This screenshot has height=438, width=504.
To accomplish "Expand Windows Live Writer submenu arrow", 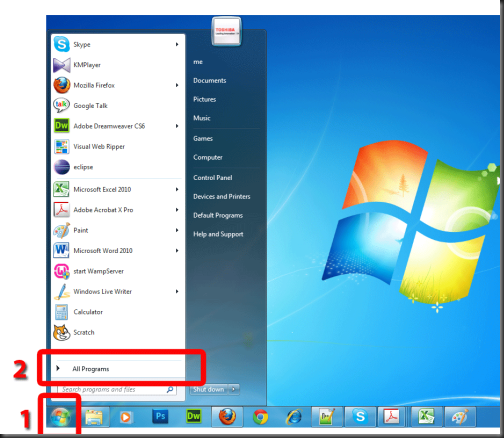I will pyautogui.click(x=177, y=292).
